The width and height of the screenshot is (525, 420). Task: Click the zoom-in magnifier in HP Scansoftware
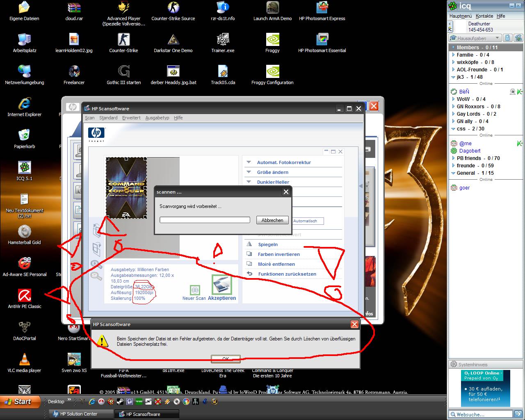click(x=96, y=265)
